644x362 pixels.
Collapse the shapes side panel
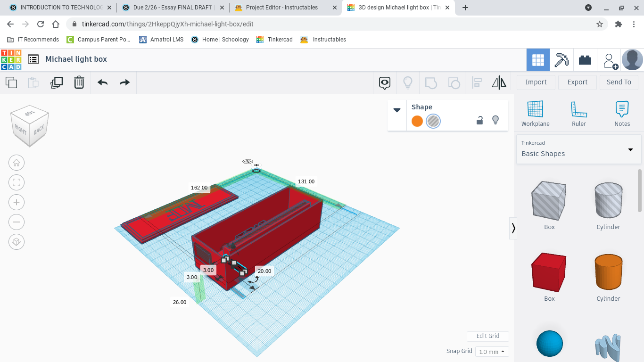coord(513,228)
